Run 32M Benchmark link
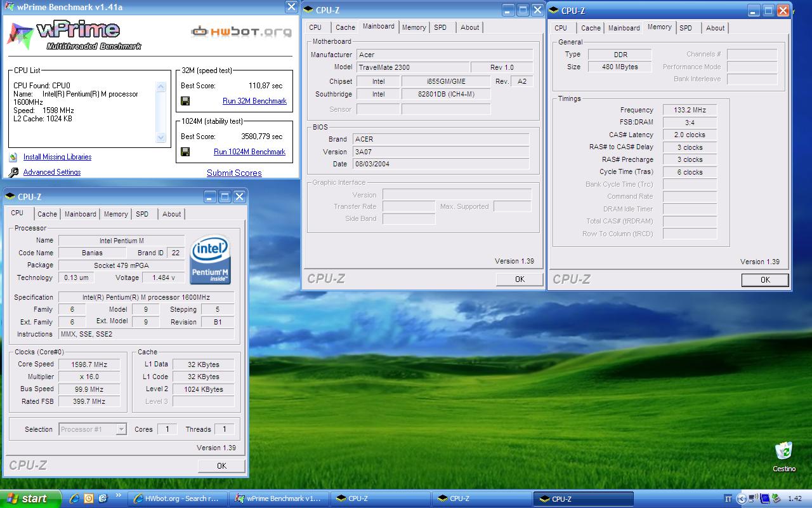 (x=254, y=101)
